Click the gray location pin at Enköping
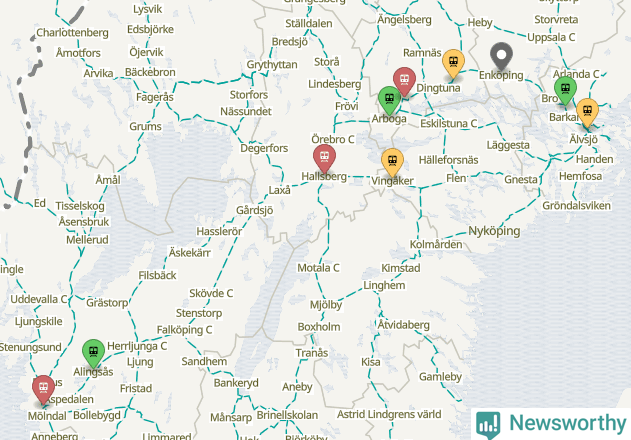This screenshot has height=440, width=631. point(501,57)
